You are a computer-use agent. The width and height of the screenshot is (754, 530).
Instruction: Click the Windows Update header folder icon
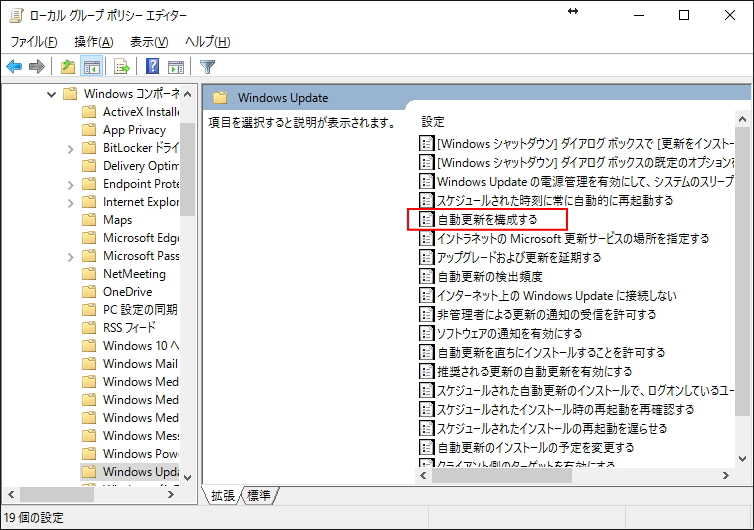[x=220, y=98]
